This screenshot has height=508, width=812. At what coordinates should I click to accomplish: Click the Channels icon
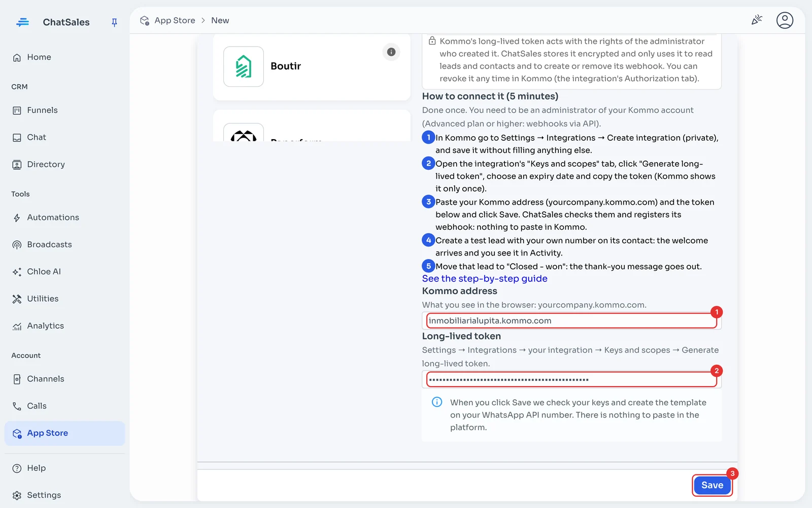[17, 379]
